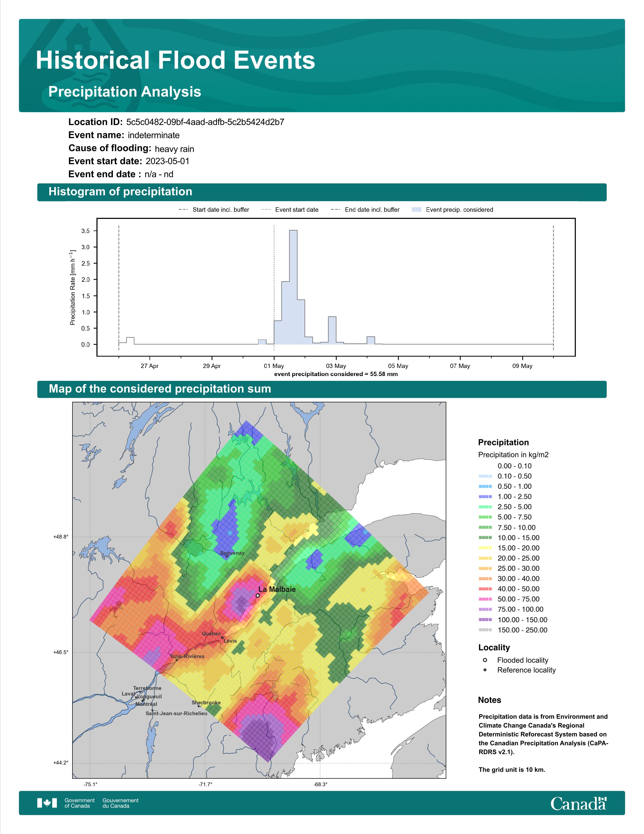The height and width of the screenshot is (834, 644).
Task: Click the 'Event start date' legend entry
Action: pyautogui.click(x=290, y=210)
